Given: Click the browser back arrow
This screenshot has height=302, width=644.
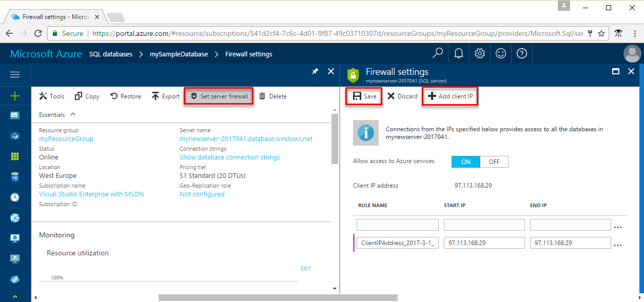Looking at the screenshot, I should 9,33.
